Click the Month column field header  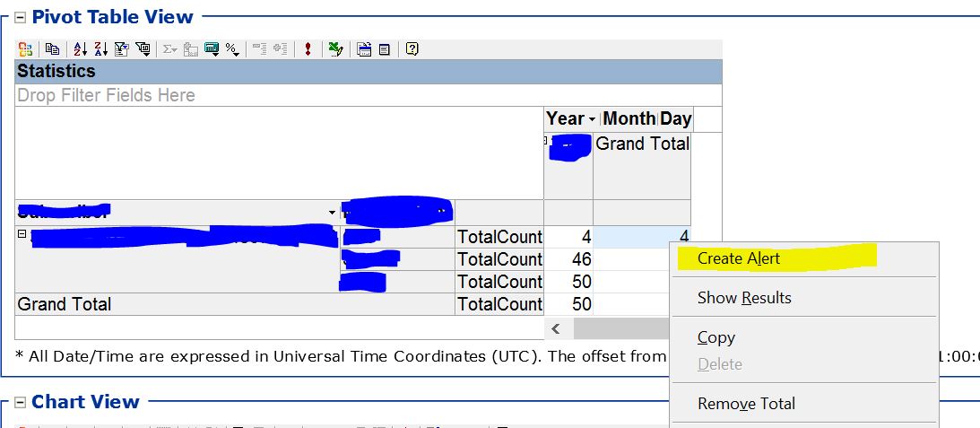click(x=629, y=118)
